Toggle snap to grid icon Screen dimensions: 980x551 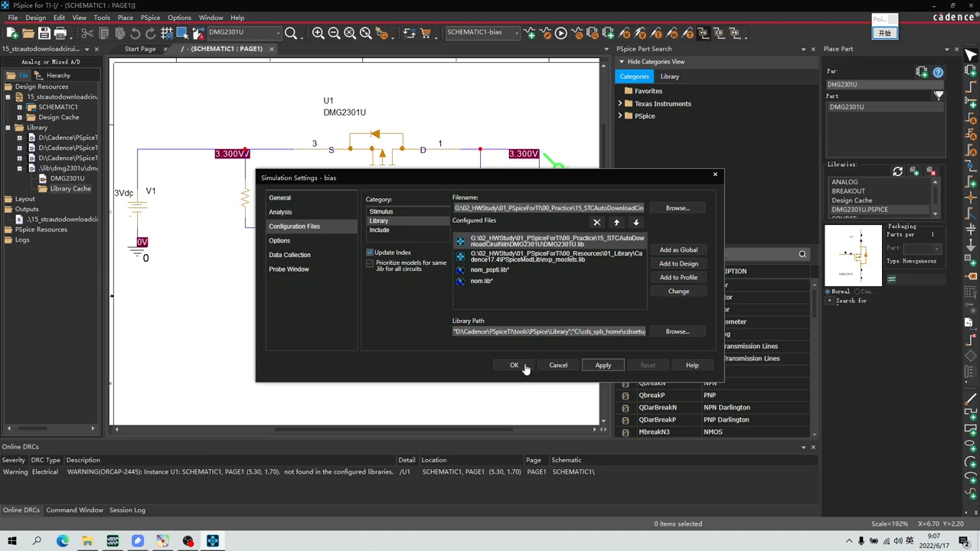166,33
